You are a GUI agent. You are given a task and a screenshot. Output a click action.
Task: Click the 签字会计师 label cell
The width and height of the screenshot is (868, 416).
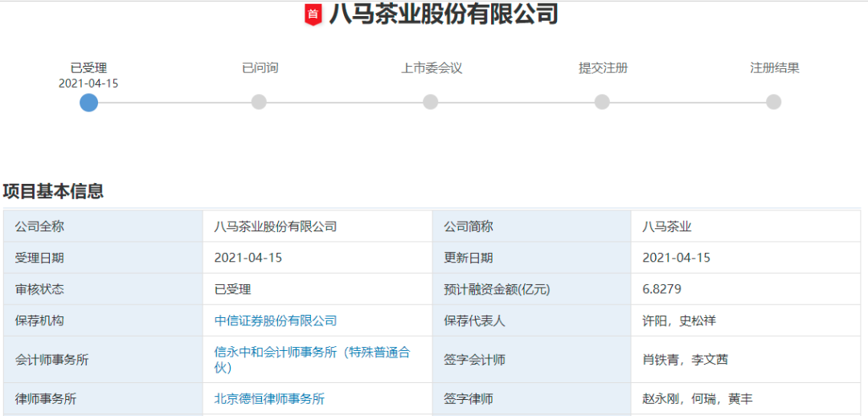(x=532, y=360)
